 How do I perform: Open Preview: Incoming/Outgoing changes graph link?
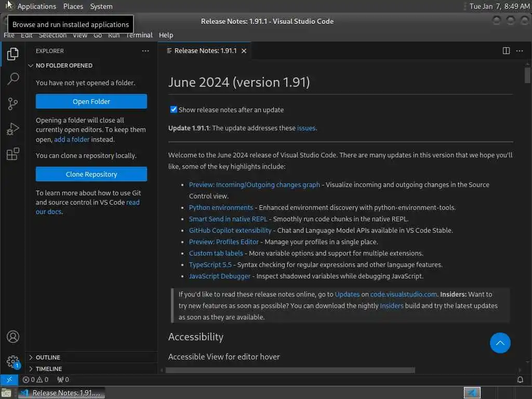coord(254,184)
